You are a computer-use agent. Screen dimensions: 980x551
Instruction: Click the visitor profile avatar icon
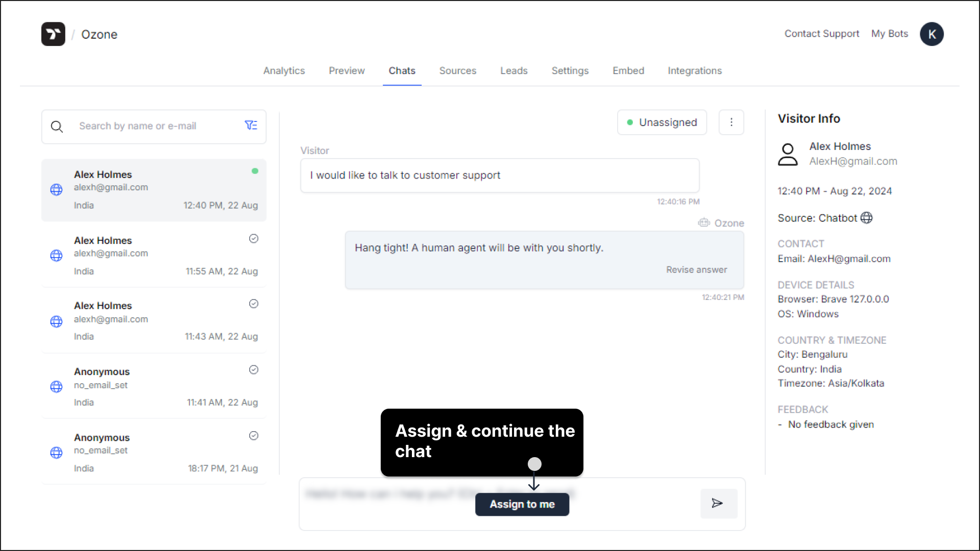pos(788,154)
